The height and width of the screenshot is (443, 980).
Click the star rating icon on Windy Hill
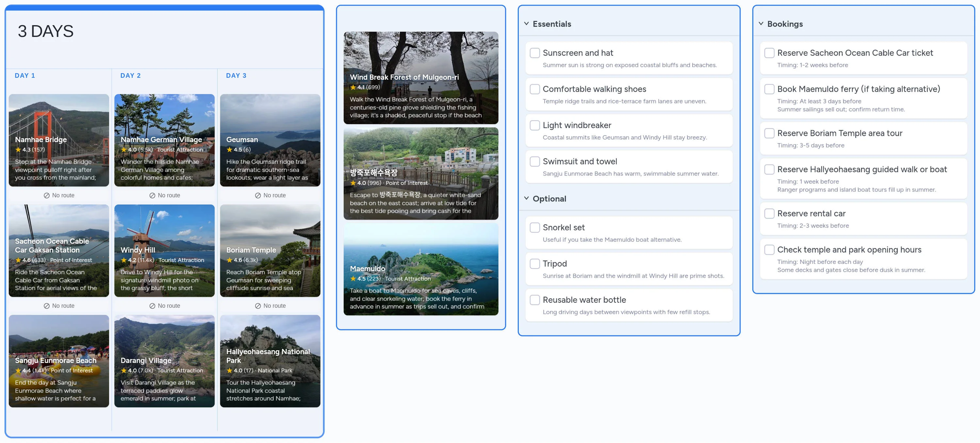click(x=123, y=260)
